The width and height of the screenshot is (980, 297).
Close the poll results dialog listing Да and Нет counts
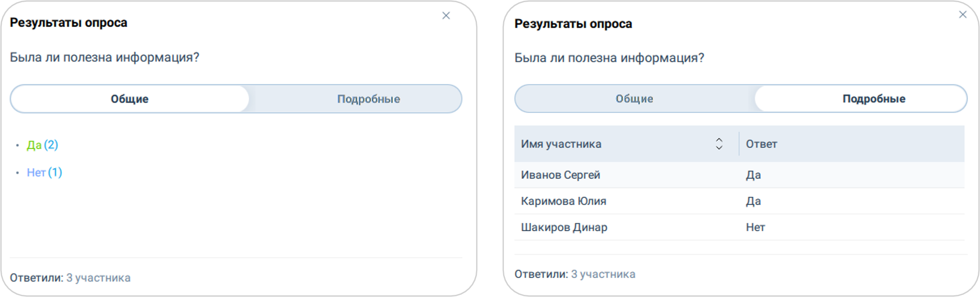tap(446, 16)
